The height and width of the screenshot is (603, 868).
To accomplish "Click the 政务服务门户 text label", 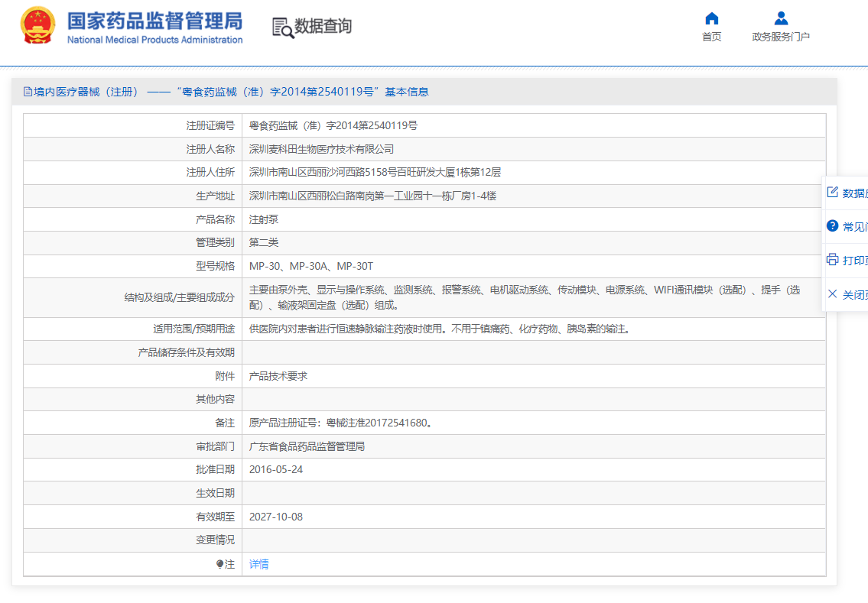I will 781,37.
